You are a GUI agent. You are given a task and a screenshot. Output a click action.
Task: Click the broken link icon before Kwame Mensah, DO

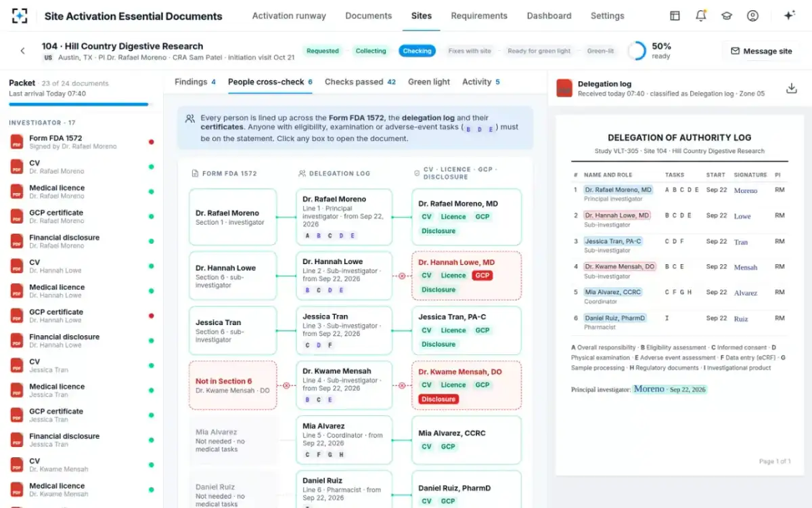point(402,385)
